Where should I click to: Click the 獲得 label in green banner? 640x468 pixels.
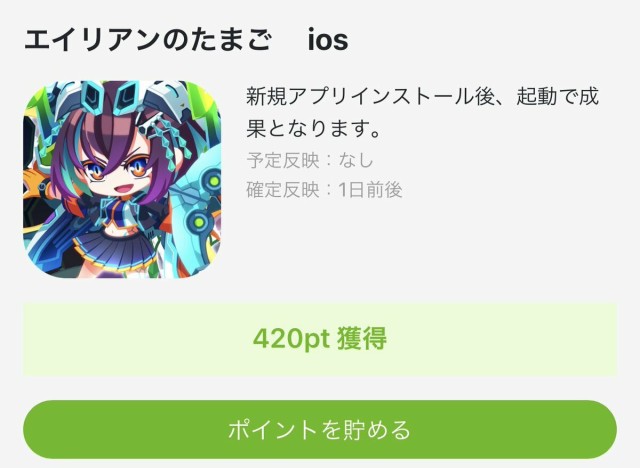[362, 339]
